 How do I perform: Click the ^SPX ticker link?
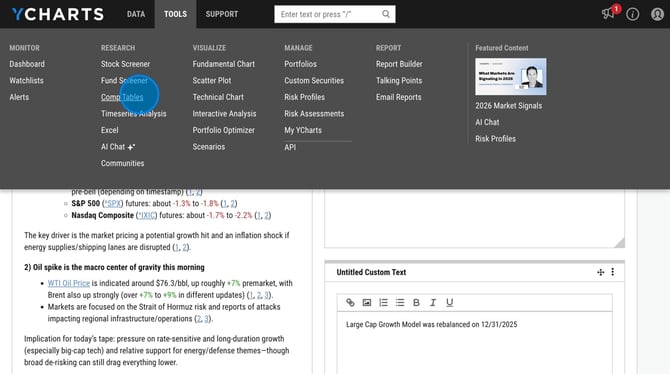point(113,203)
